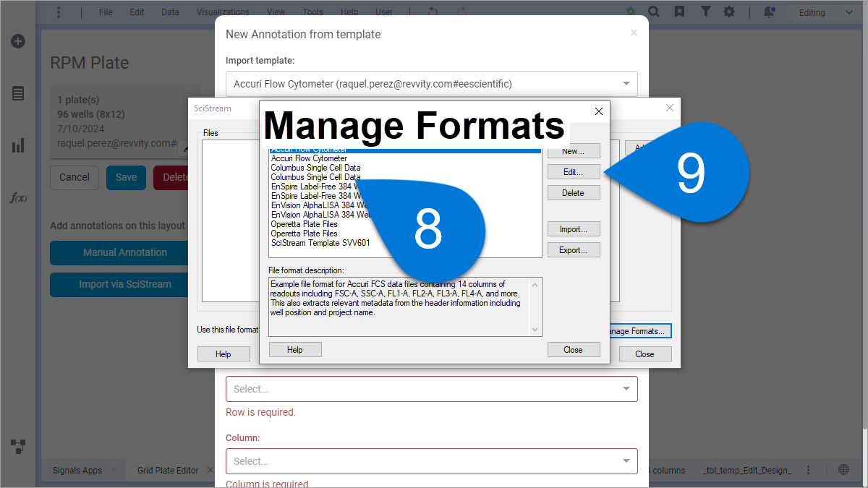
Task: Click the Redo arrow in top toolbar
Action: pos(462,12)
